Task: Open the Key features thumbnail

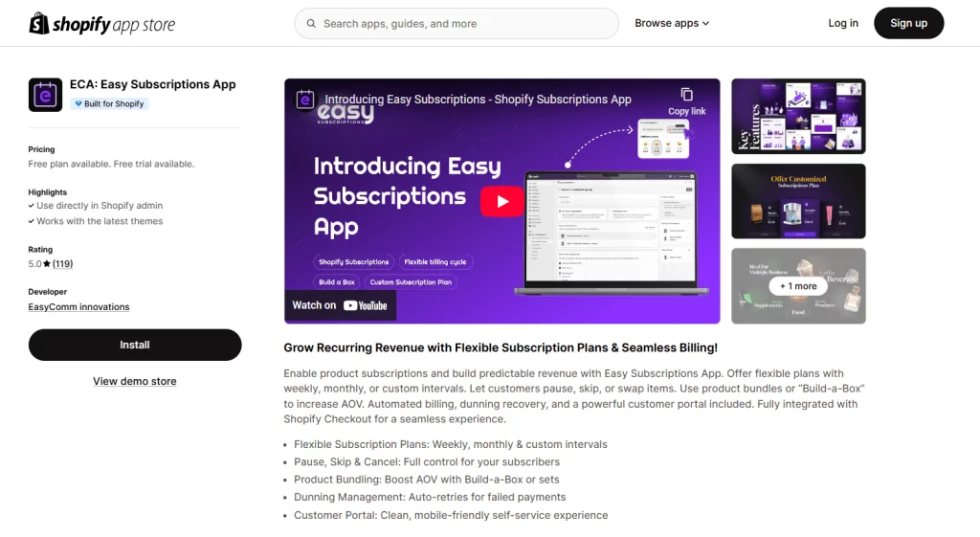Action: [x=799, y=116]
